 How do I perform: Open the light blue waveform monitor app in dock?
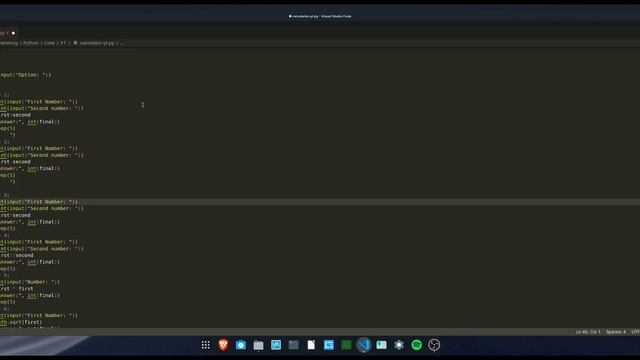click(276, 345)
